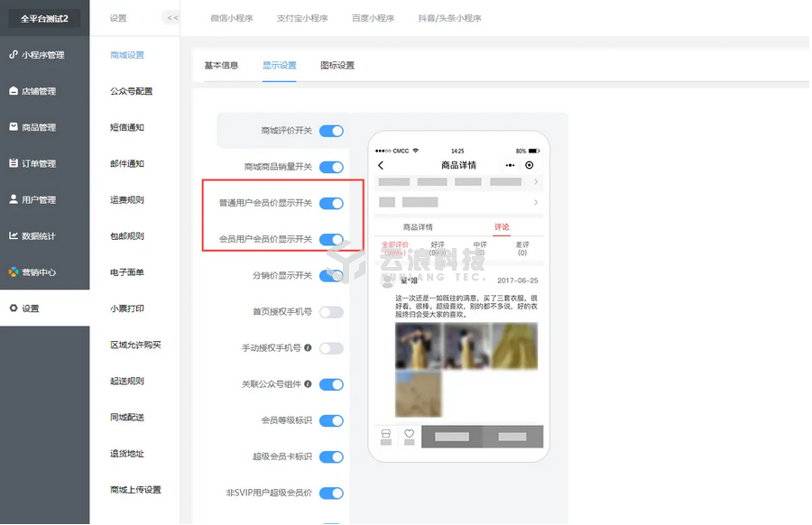Click the info icon beside 手动授权手机号
This screenshot has width=812, height=525.
coord(309,347)
